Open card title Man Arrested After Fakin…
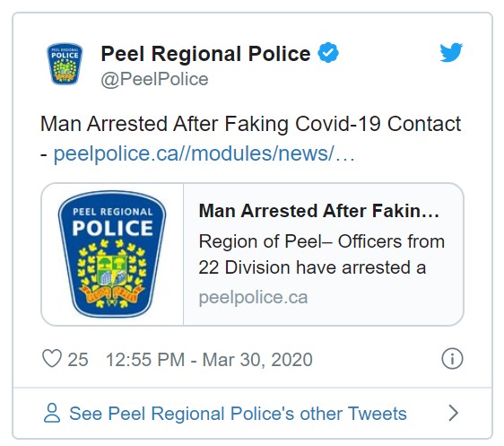This screenshot has width=504, height=446. pos(319,211)
